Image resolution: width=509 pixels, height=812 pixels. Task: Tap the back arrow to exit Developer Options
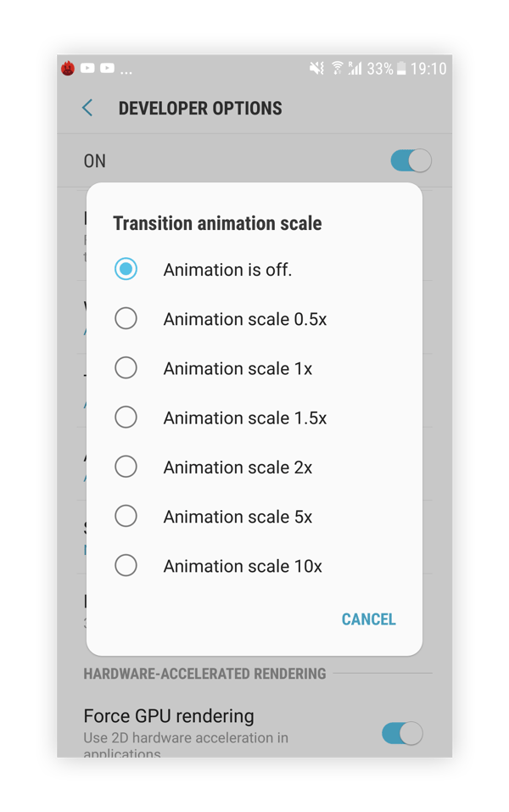point(87,108)
